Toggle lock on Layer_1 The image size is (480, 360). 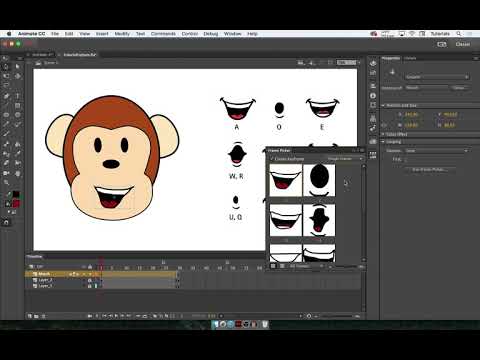click(90, 286)
